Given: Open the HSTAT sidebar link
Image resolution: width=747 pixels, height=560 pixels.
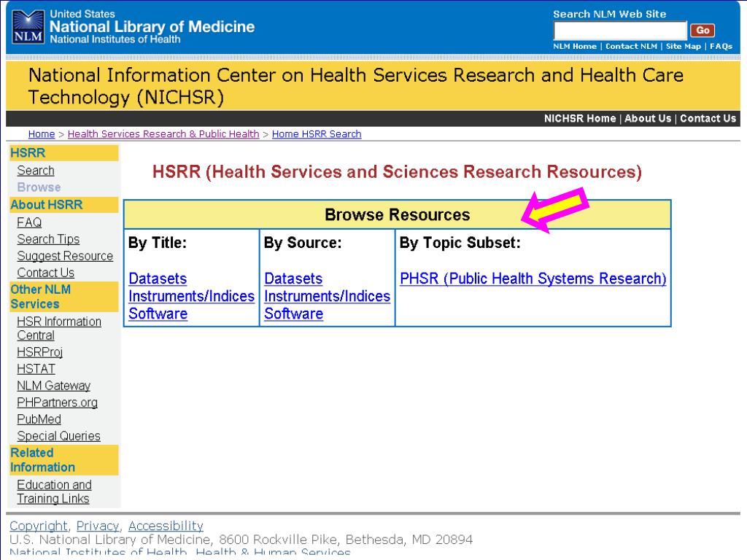Looking at the screenshot, I should pyautogui.click(x=36, y=369).
